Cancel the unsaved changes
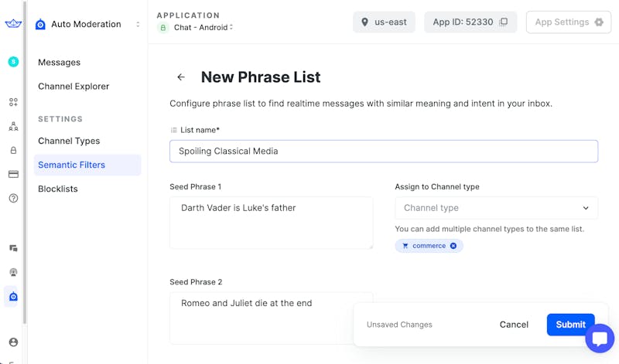Viewport: 619px width, 364px height. (x=514, y=325)
